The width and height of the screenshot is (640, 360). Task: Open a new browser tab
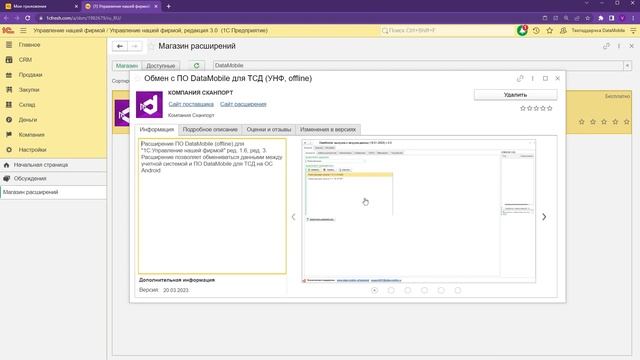pos(168,6)
